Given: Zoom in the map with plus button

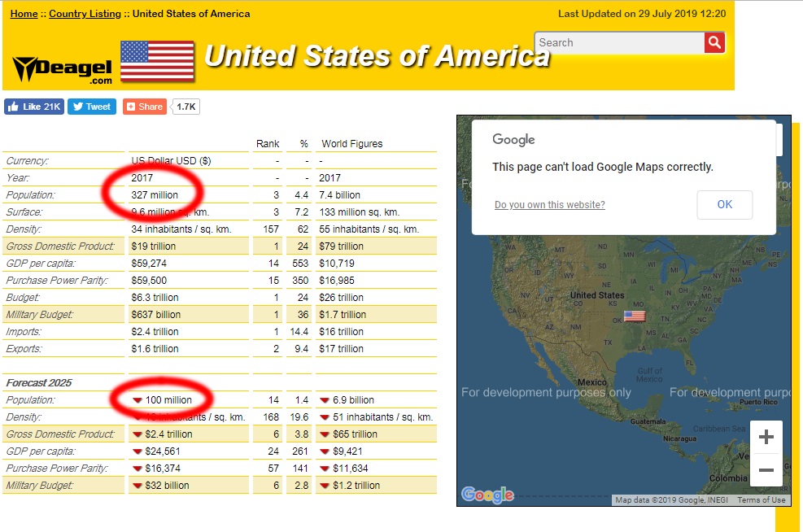Looking at the screenshot, I should click(766, 437).
